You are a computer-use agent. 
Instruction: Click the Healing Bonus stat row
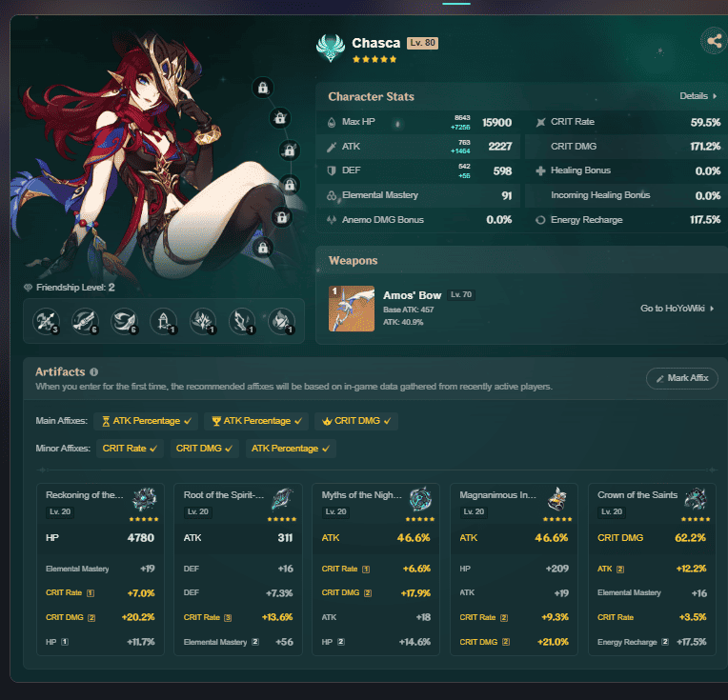(x=627, y=171)
